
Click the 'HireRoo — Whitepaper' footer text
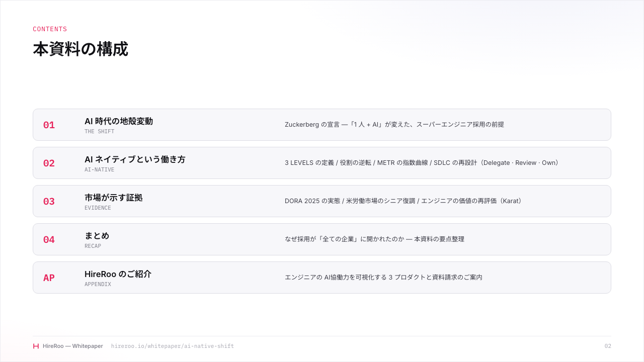[x=73, y=346]
